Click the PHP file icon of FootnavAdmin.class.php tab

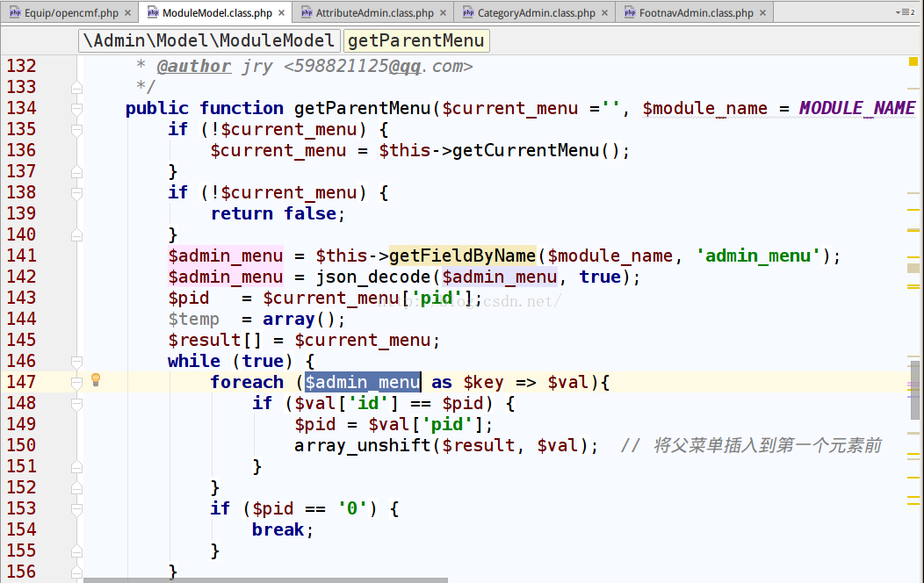tap(630, 12)
